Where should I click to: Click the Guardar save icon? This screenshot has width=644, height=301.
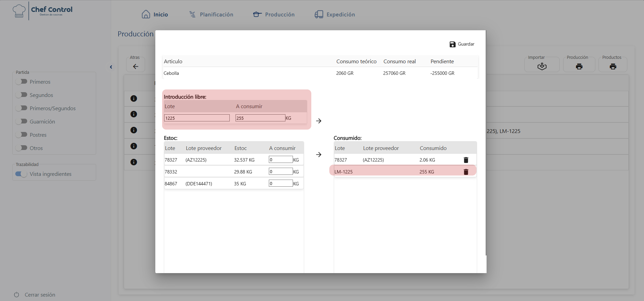452,44
